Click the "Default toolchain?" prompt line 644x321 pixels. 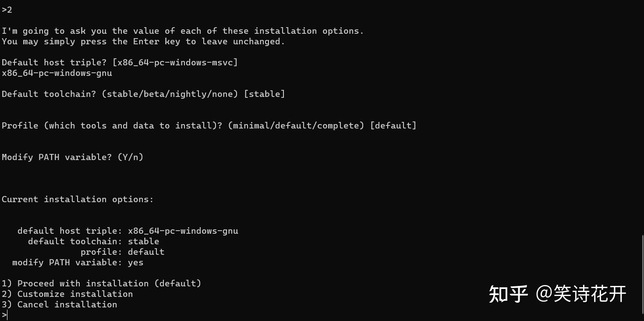point(143,94)
